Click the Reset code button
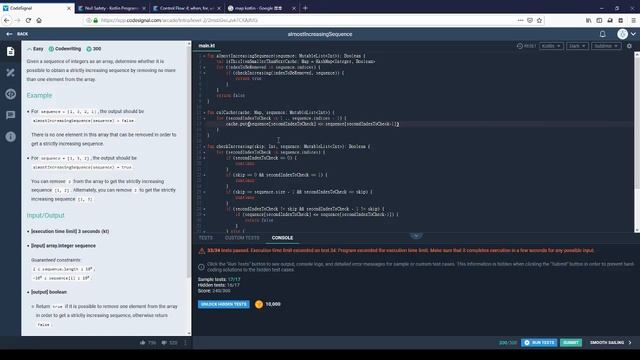Viewport: 640px width, 360px height. tap(527, 46)
